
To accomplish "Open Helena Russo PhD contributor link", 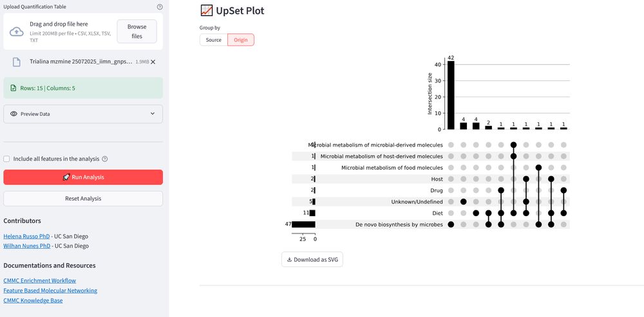I will coord(26,236).
